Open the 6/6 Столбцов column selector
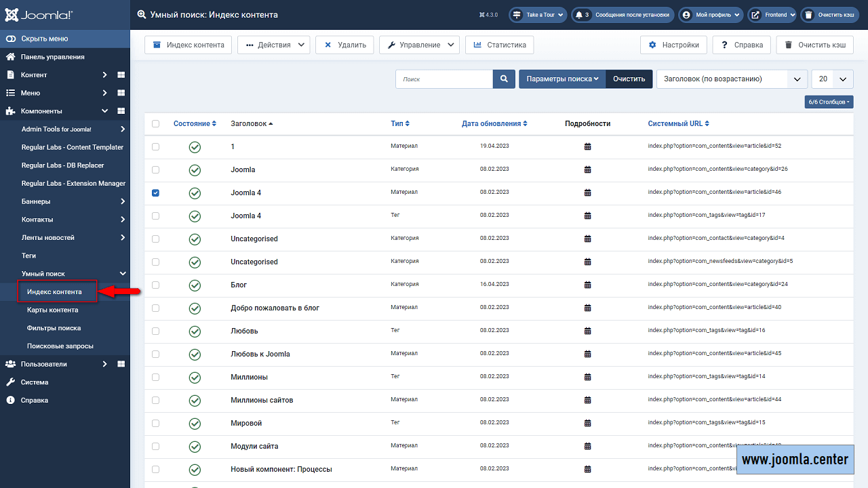868x488 pixels. pyautogui.click(x=829, y=102)
